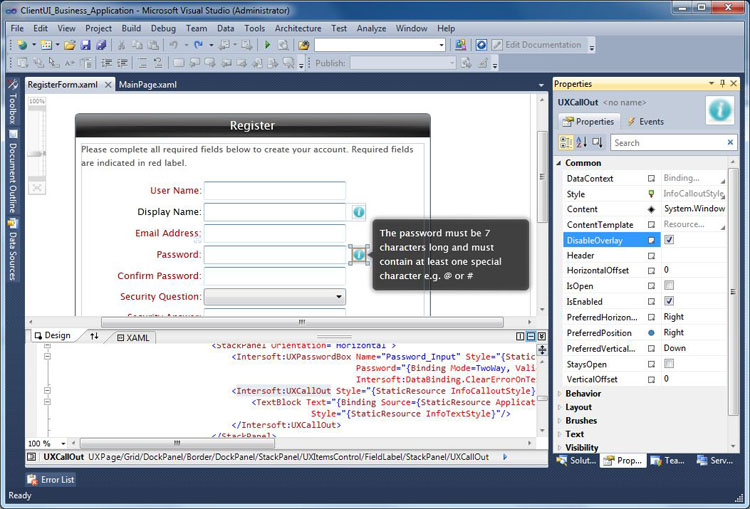Click the designer zoom slider

pos(37,154)
